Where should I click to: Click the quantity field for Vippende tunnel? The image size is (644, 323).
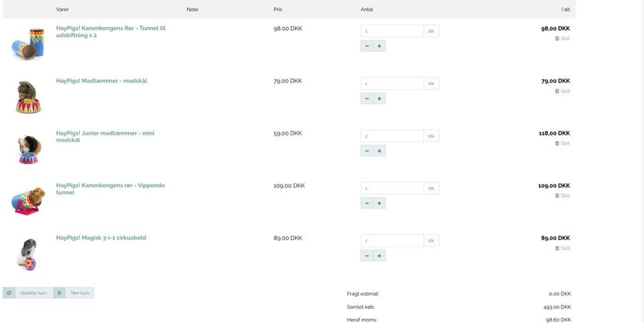click(x=392, y=188)
